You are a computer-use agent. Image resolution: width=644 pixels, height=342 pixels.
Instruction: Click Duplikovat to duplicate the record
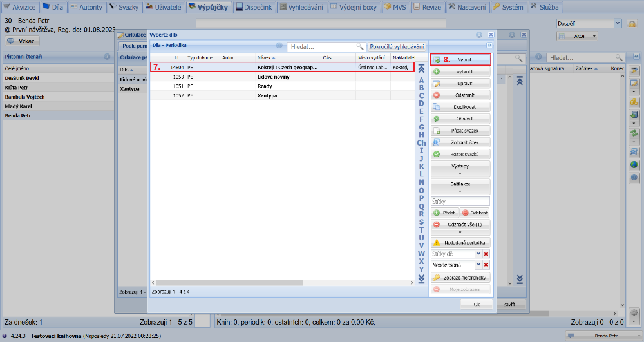point(460,107)
